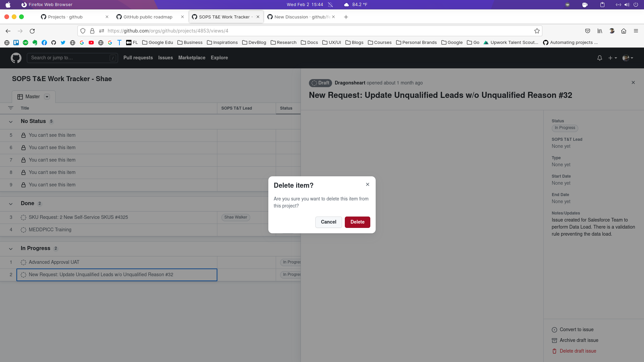The height and width of the screenshot is (362, 644).
Task: Reload the page with the refresh icon
Action: [x=32, y=31]
